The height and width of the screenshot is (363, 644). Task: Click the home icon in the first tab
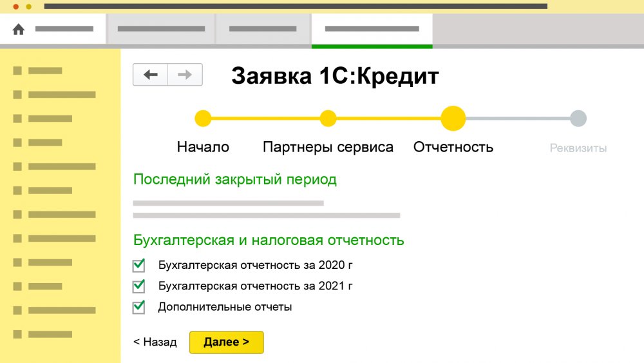[19, 29]
